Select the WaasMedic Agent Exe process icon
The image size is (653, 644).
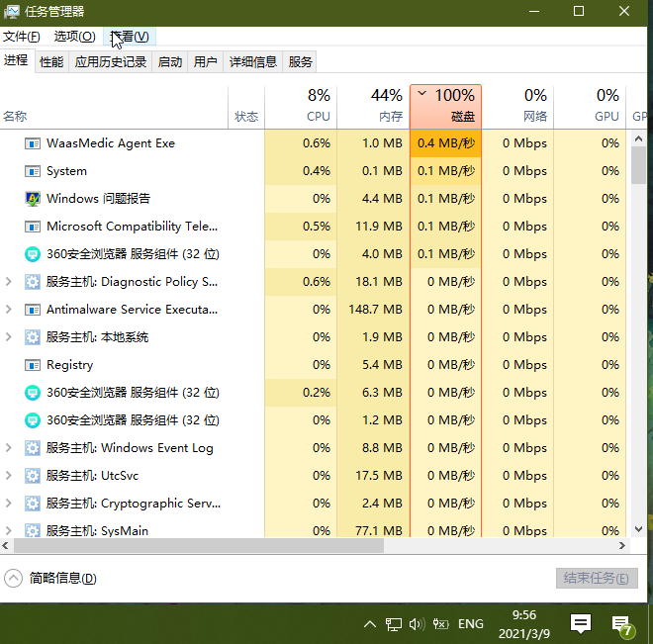tap(33, 143)
